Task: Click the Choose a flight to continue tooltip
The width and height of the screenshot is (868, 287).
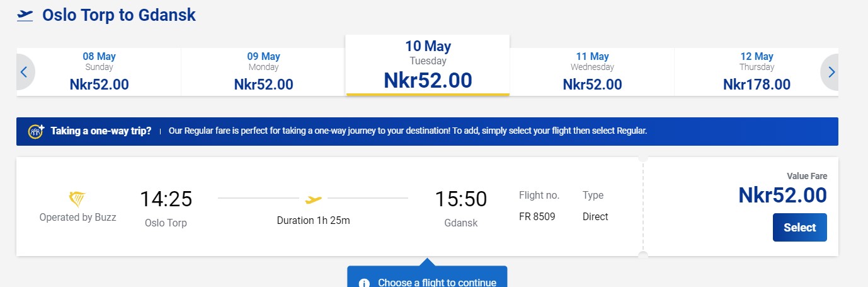Action: 427,277
